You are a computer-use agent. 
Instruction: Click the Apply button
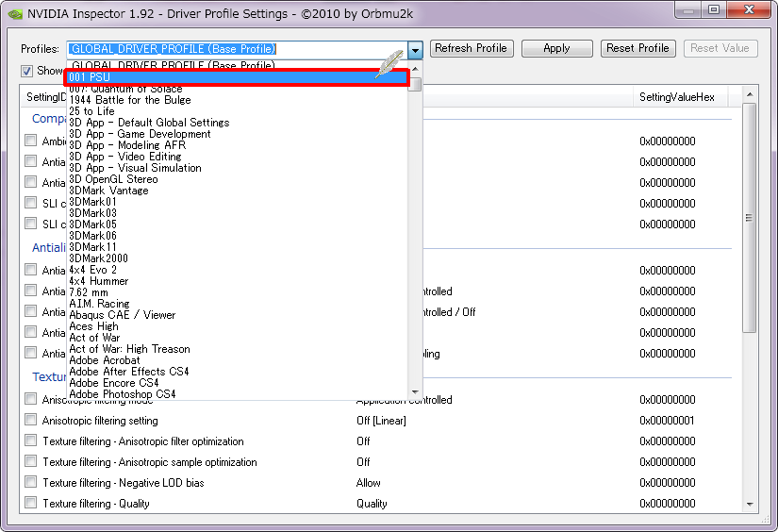coord(556,48)
